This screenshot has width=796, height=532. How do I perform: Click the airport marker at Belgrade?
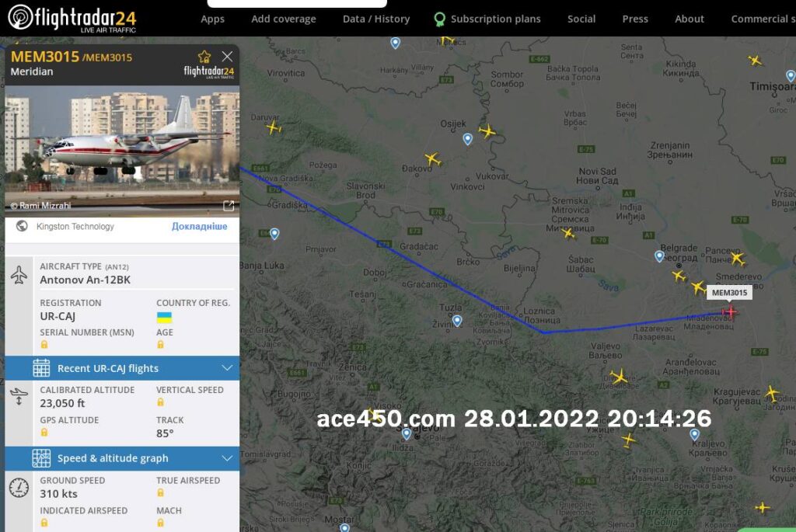point(659,256)
